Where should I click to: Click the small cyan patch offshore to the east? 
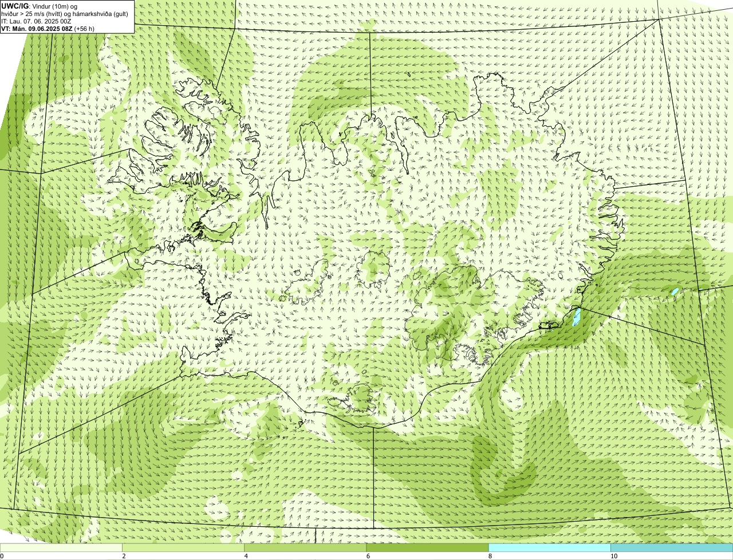click(x=675, y=291)
